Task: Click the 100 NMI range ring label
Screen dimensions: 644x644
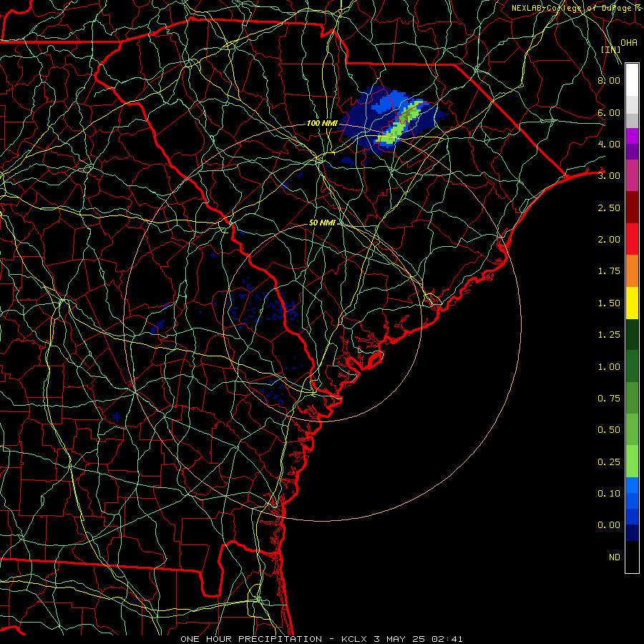Action: coord(322,123)
